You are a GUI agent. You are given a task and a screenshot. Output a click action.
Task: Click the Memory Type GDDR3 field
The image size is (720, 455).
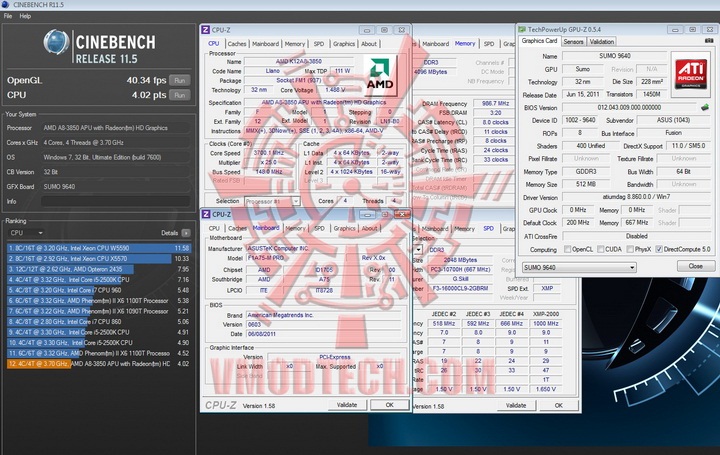586,172
